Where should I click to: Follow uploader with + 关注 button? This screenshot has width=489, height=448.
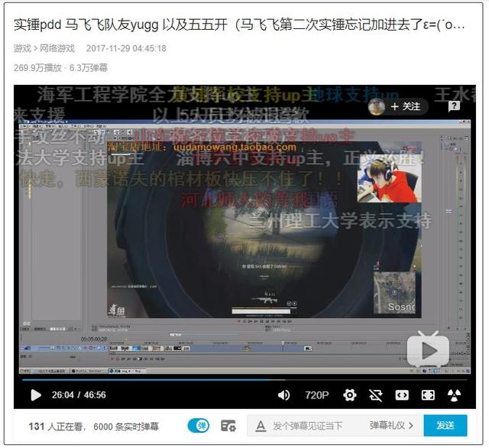[x=406, y=107]
